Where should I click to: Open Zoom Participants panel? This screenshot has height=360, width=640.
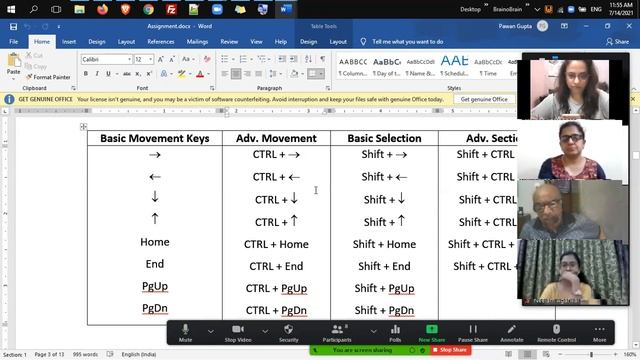(337, 333)
